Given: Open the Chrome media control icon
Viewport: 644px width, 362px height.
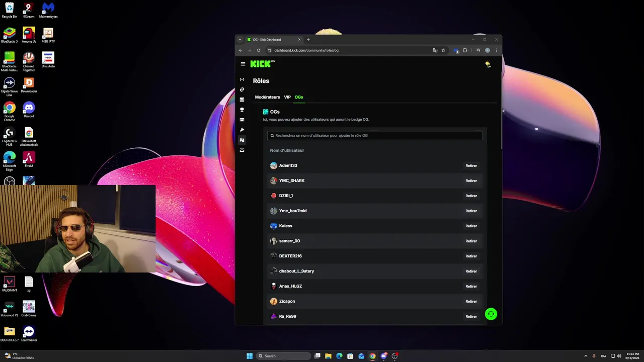Looking at the screenshot, I should [478, 50].
